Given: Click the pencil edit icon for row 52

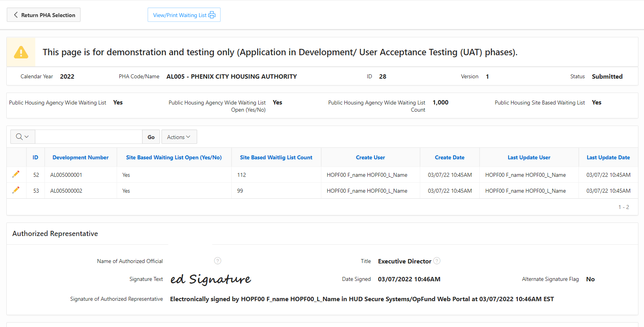Looking at the screenshot, I should [x=16, y=174].
